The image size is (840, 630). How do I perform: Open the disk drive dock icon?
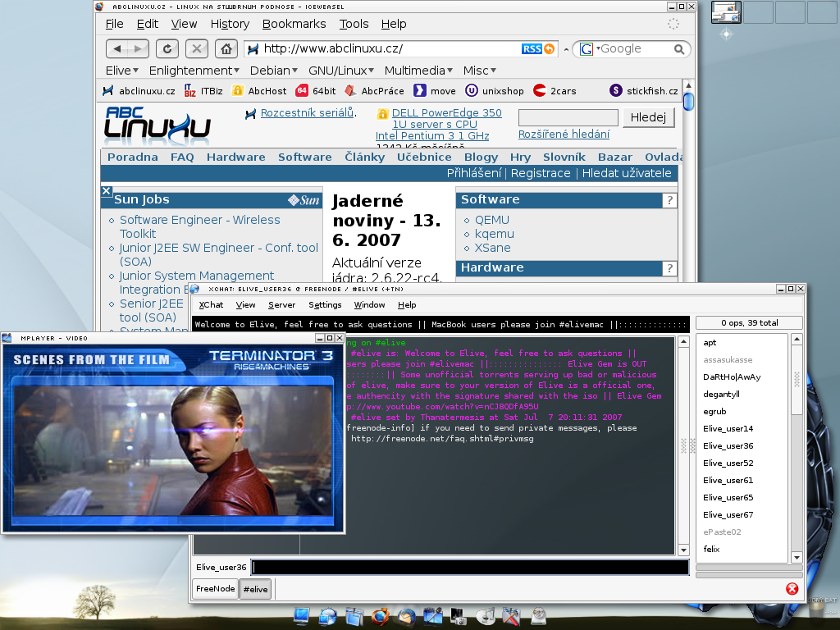click(538, 616)
